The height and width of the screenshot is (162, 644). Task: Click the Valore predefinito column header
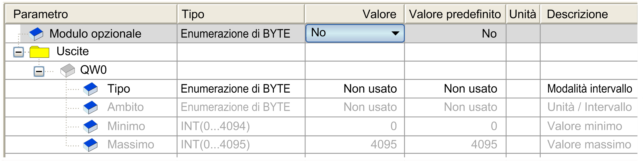pos(455,14)
